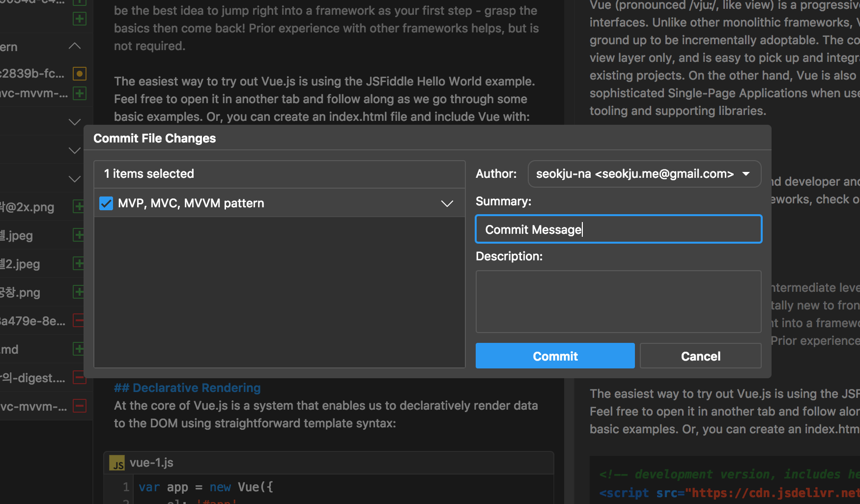Click the added status icon beside vc-mvvm file near the sidebar top

(79, 93)
